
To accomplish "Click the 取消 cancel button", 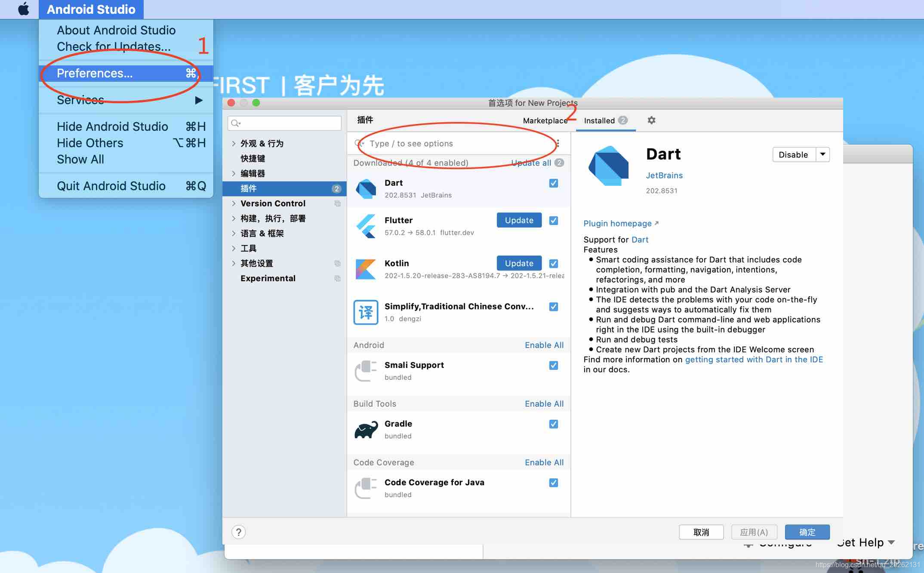I will (x=701, y=532).
